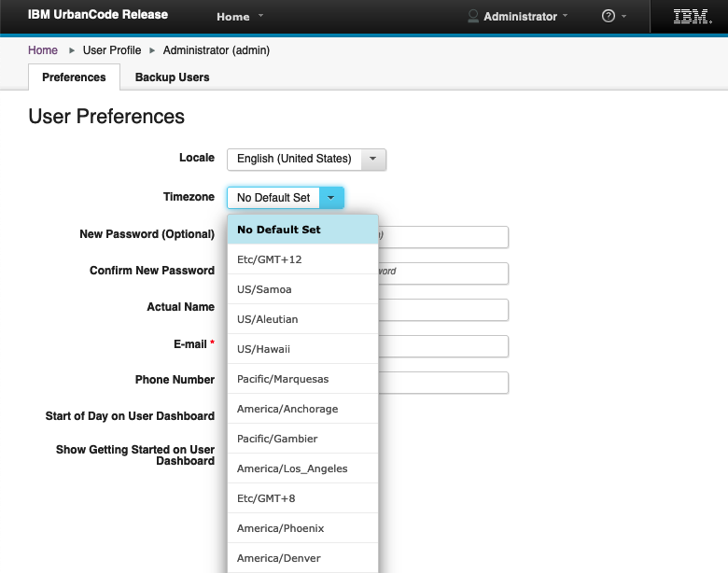
Task: Pick US/Hawaii from the list
Action: (302, 349)
